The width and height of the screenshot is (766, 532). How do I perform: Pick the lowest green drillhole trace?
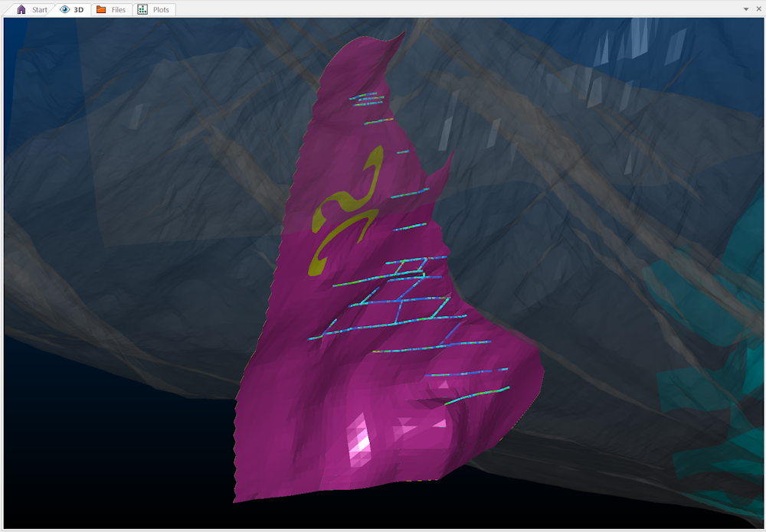coord(476,396)
